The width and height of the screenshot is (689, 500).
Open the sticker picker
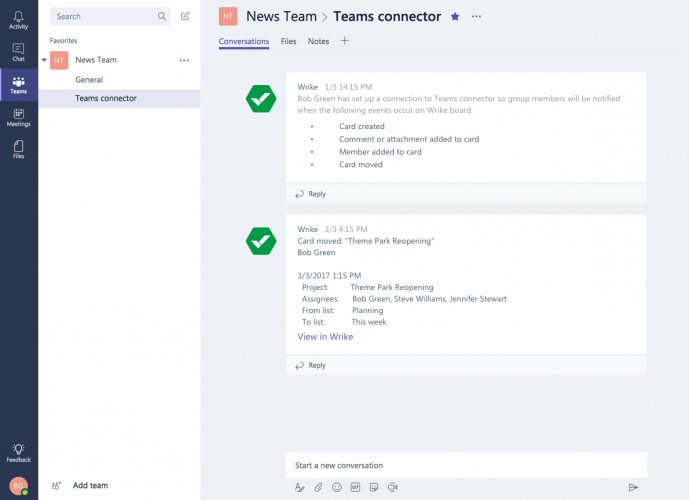click(x=374, y=487)
